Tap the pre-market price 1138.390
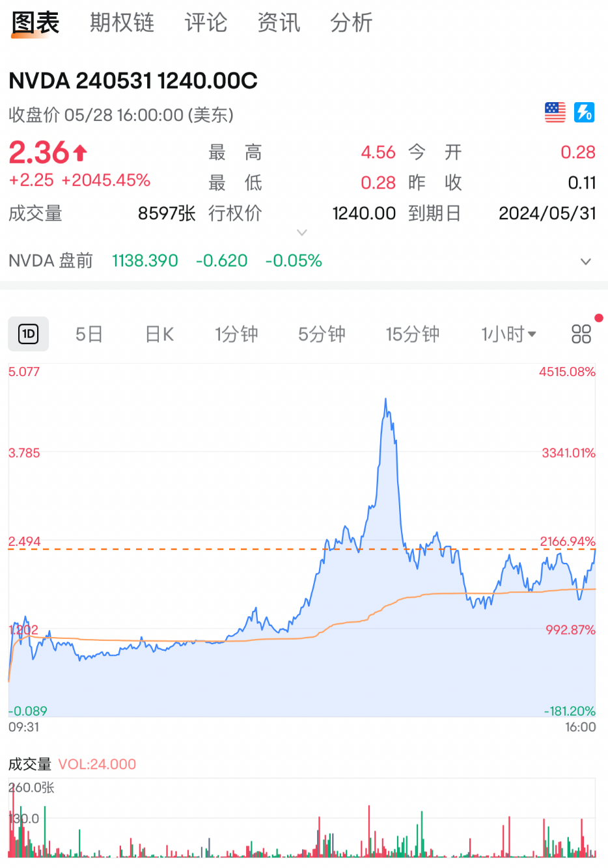Viewport: 608px width, 868px height. pos(145,261)
